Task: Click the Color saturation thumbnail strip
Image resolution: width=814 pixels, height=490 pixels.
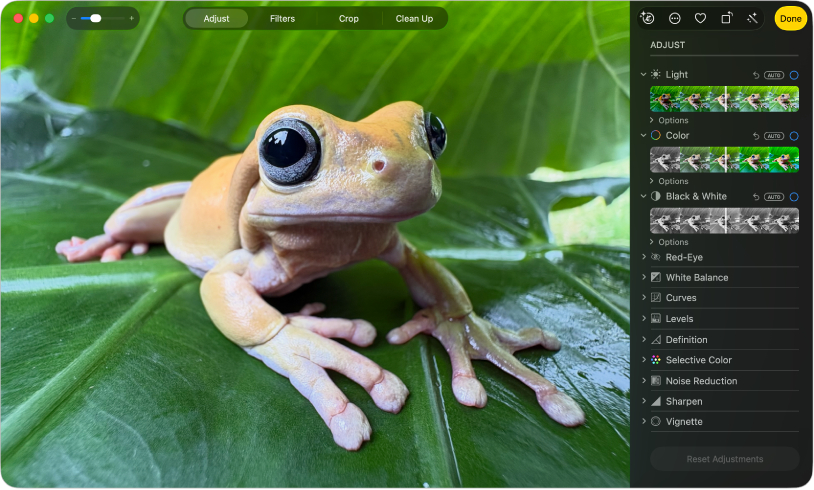Action: [x=724, y=159]
